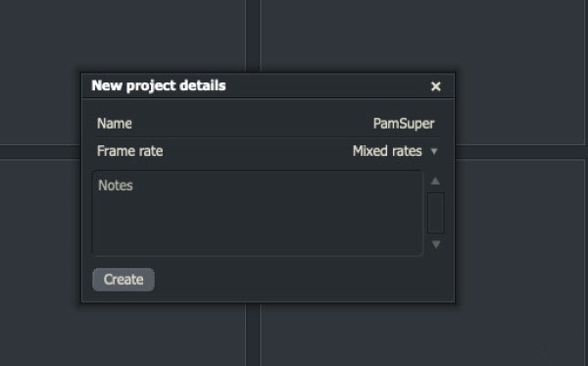588x366 pixels.
Task: Click the PamSuper project name field
Action: click(404, 124)
